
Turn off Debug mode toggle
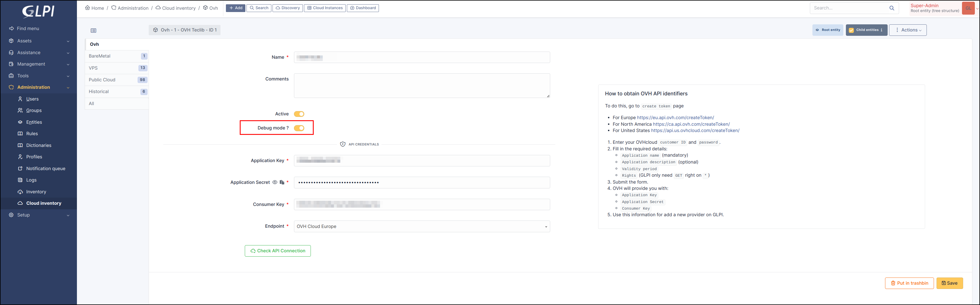point(299,128)
